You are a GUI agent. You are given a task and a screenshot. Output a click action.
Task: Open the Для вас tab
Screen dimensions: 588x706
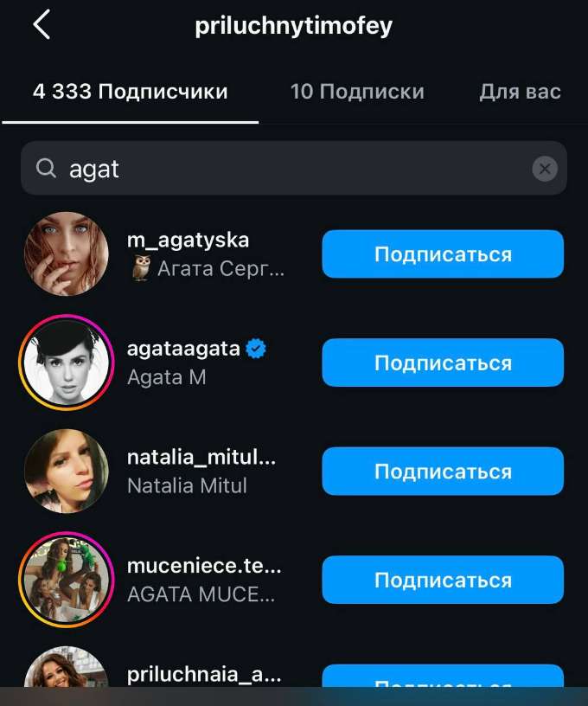[x=520, y=92]
